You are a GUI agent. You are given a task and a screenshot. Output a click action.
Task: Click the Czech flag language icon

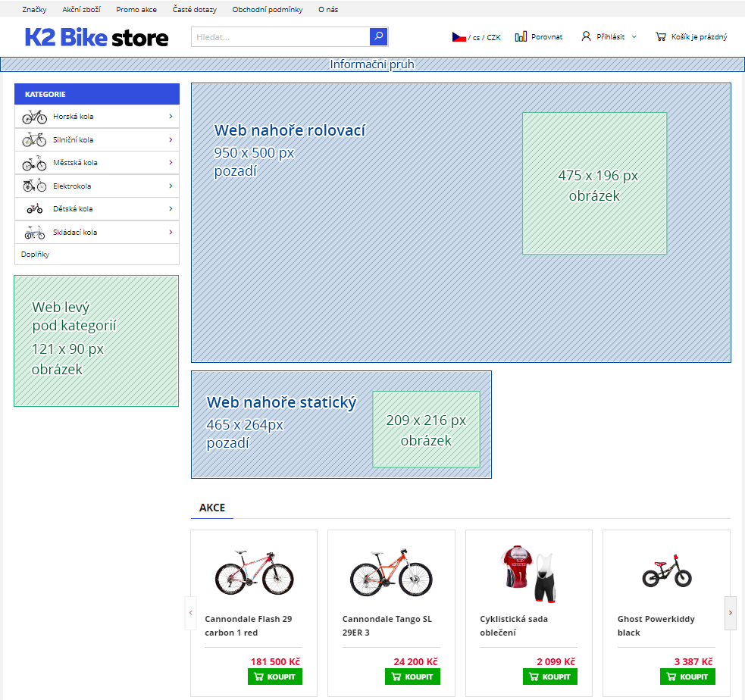[459, 37]
